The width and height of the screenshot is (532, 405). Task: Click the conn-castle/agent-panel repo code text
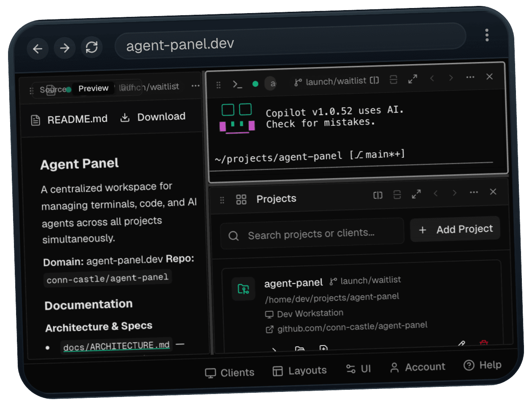108,278
